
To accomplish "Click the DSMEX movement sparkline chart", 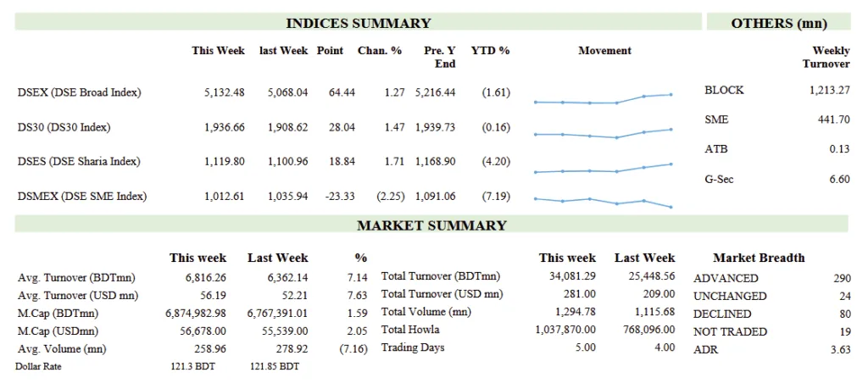I will tap(603, 202).
